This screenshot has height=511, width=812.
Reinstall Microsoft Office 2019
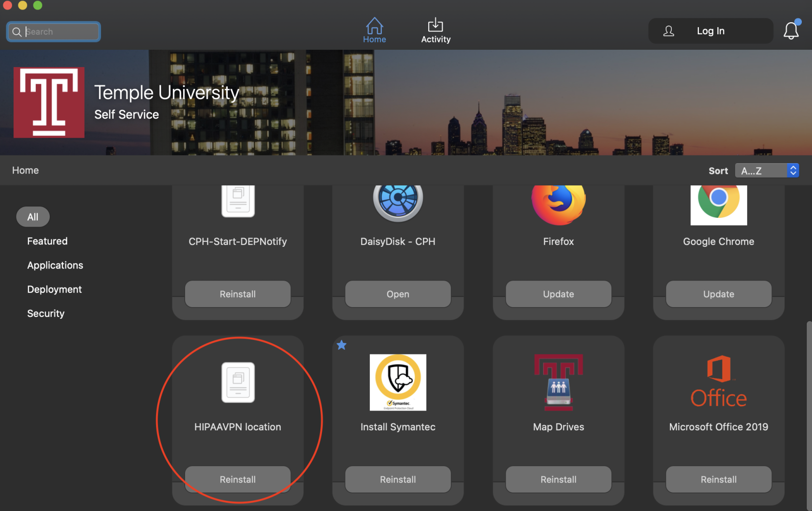coord(719,480)
